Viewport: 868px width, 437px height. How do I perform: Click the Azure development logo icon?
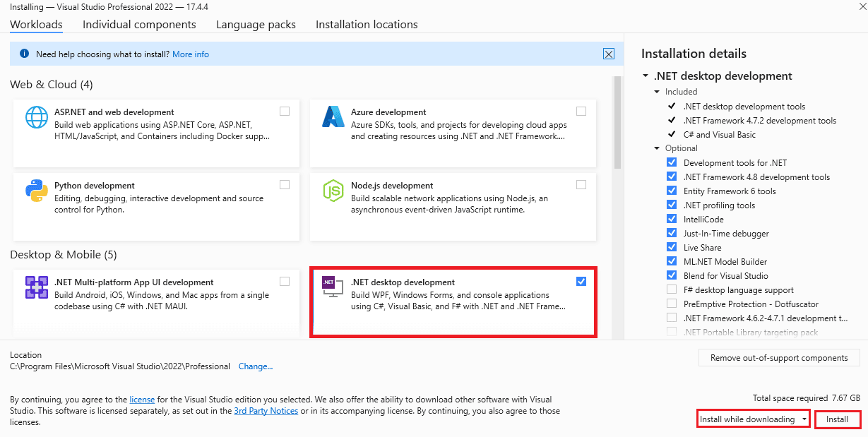pos(333,116)
